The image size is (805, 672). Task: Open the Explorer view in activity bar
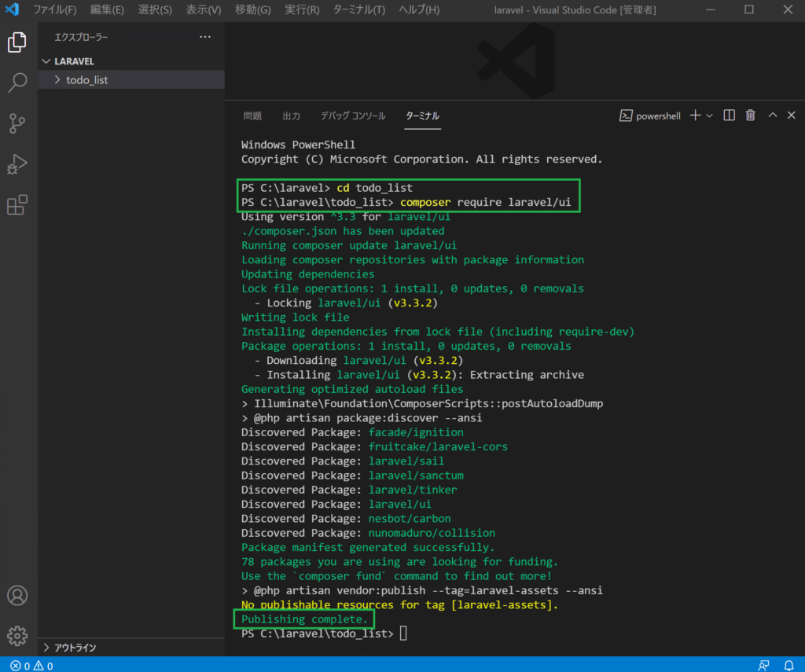click(x=17, y=42)
